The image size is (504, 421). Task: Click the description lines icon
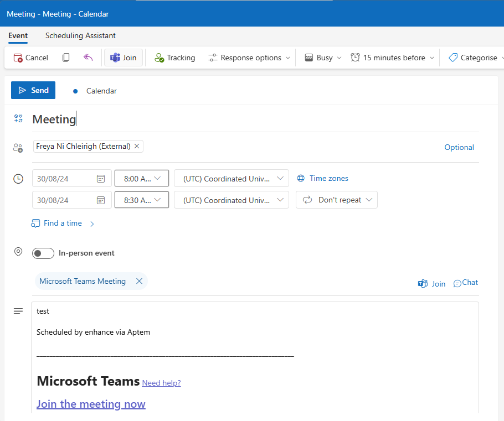(x=18, y=311)
